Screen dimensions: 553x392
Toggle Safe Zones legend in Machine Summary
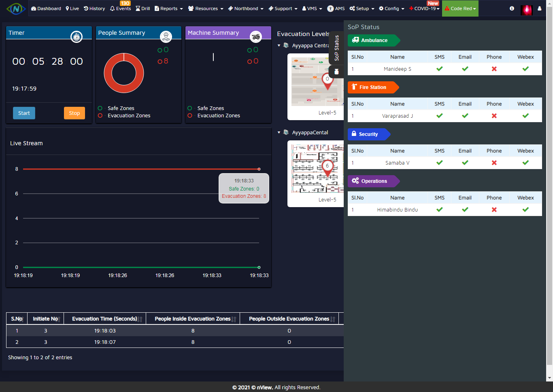[206, 108]
